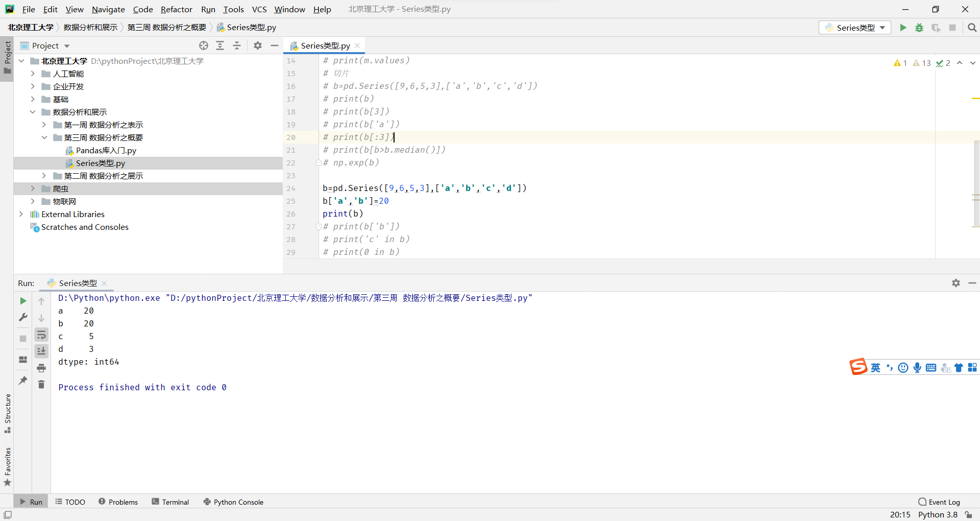Print console output using the printer icon
980x521 pixels.
click(x=41, y=368)
